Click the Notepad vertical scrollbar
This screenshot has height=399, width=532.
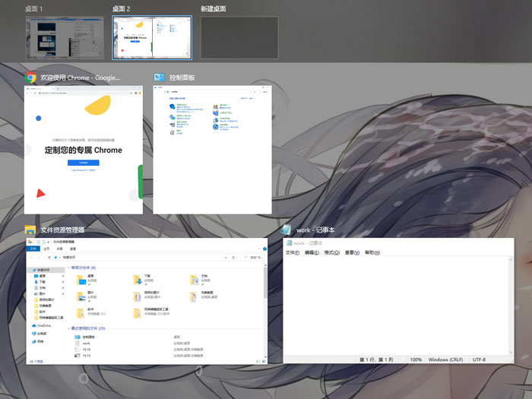tap(511, 306)
